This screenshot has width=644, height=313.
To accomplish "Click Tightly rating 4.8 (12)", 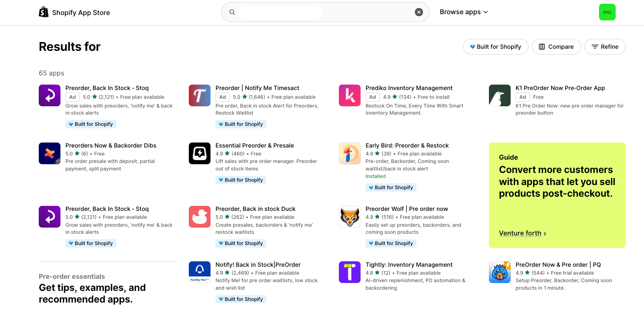I will coord(378,273).
